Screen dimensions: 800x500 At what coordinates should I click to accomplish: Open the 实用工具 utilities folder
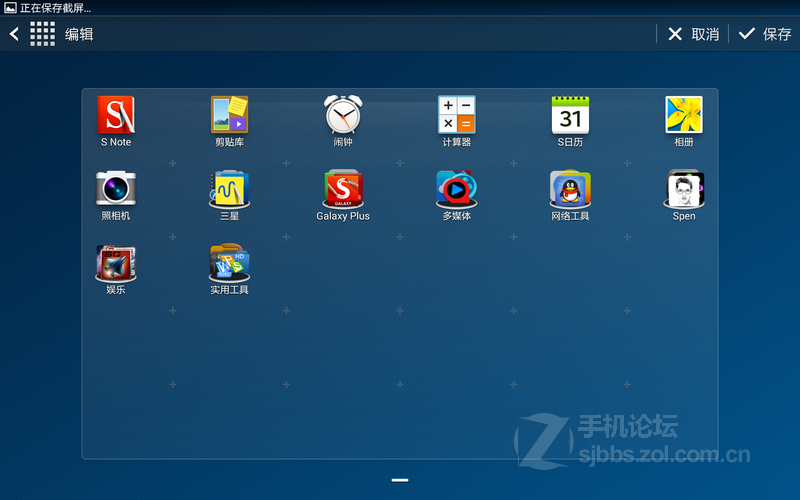pos(230,263)
